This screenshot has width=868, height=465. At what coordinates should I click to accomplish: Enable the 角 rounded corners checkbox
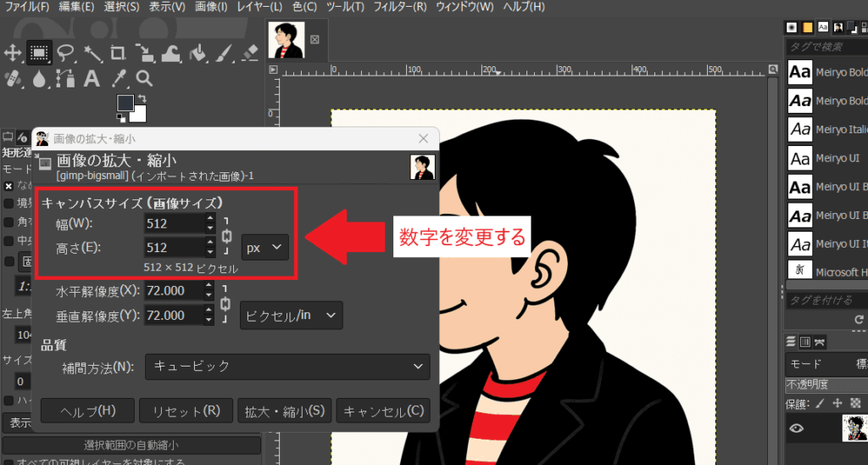(8, 222)
